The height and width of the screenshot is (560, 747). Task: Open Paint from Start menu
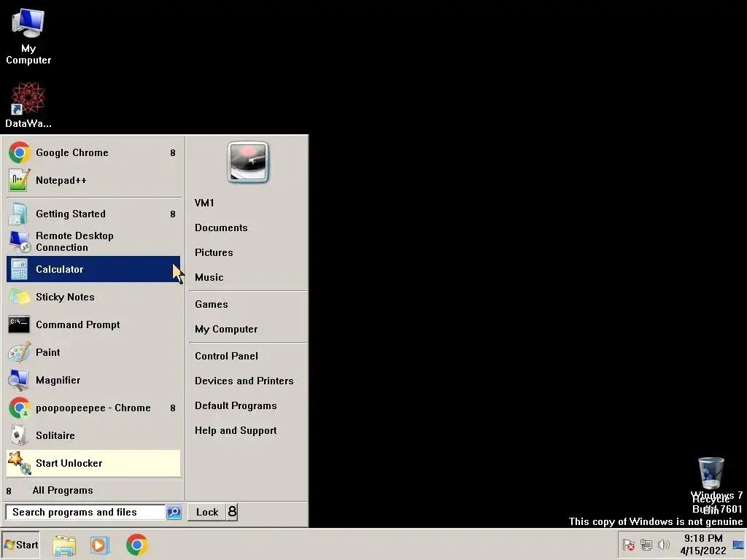[93, 352]
